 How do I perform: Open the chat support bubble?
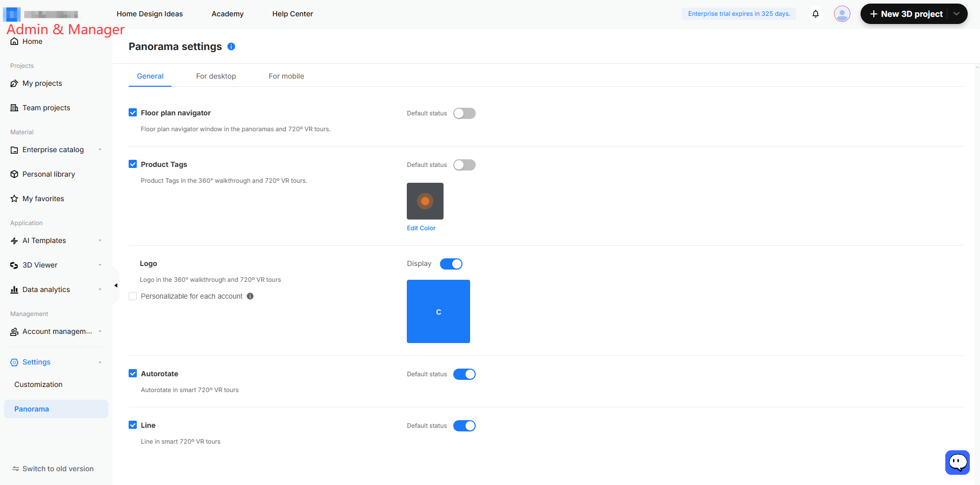click(x=958, y=463)
